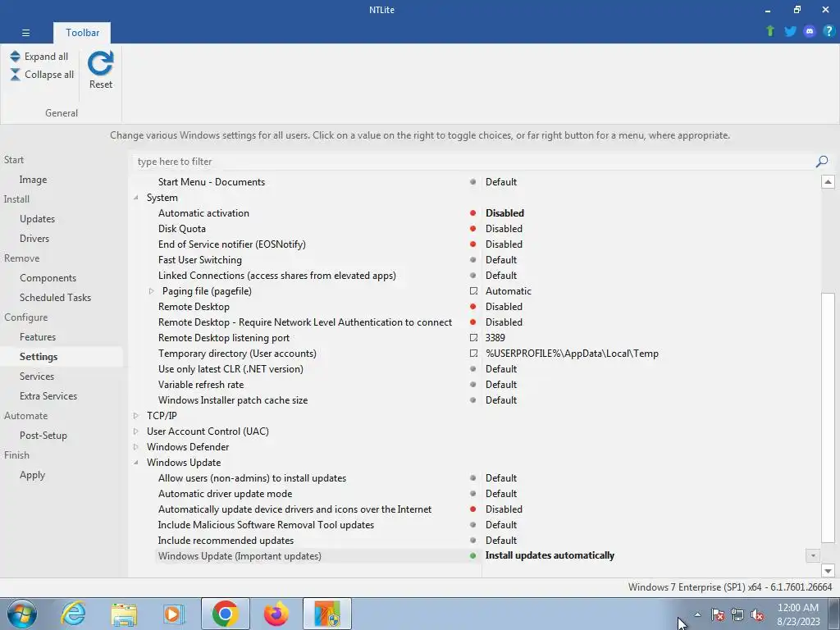Click the muted volume tray icon
840x630 pixels.
coord(757,614)
